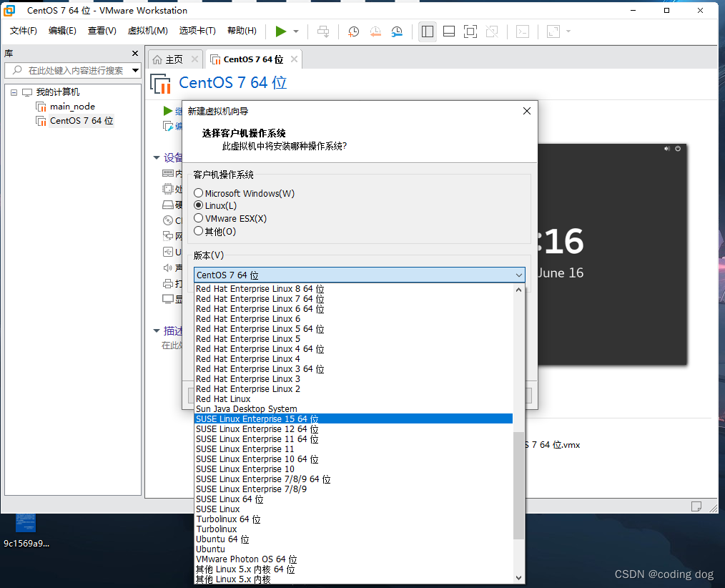Choose Red Hat Linux from the list

[354, 398]
